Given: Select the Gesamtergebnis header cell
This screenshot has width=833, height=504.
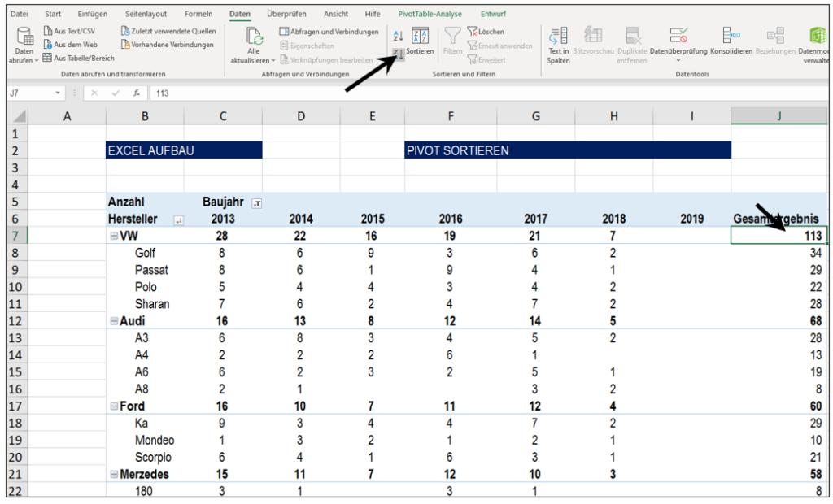Looking at the screenshot, I should pos(778,219).
